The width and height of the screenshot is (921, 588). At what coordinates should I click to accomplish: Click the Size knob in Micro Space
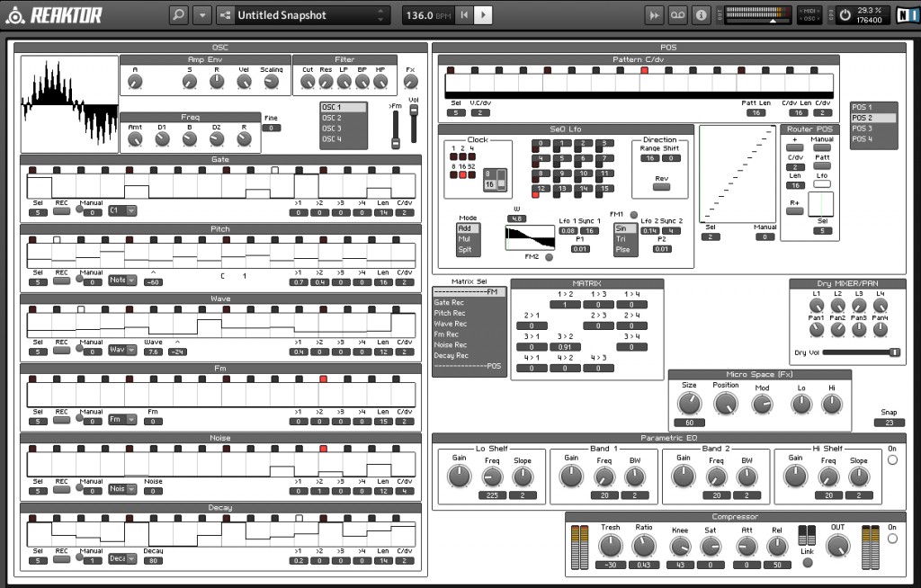(689, 405)
